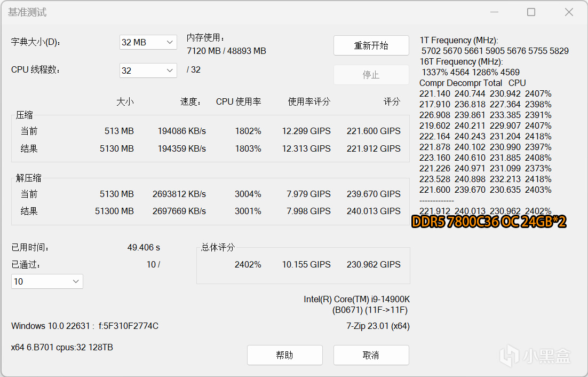
Task: Click the log row starting with 219.602
Action: (x=485, y=125)
